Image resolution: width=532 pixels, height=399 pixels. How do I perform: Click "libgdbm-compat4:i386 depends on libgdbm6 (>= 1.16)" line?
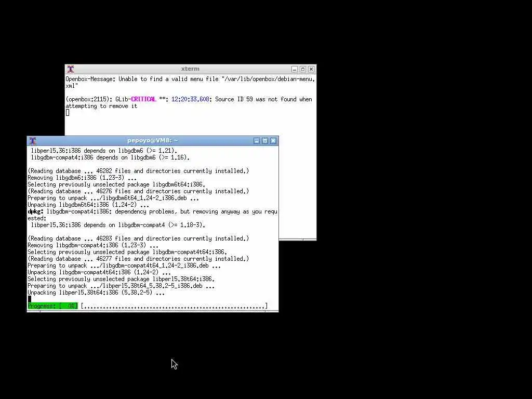[x=110, y=157]
